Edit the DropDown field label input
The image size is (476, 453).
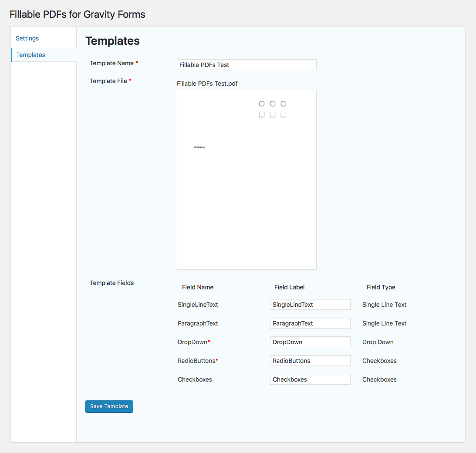[x=310, y=342]
